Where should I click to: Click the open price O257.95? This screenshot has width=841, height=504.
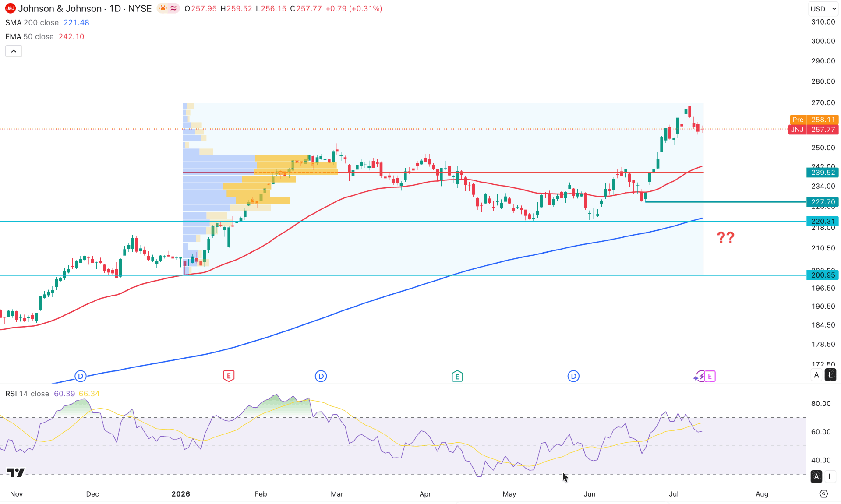tap(201, 8)
